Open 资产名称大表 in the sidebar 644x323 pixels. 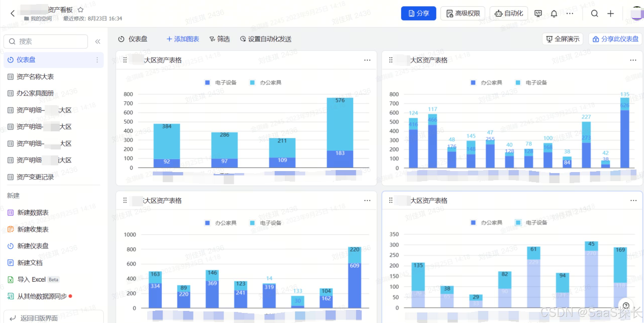pyautogui.click(x=35, y=77)
